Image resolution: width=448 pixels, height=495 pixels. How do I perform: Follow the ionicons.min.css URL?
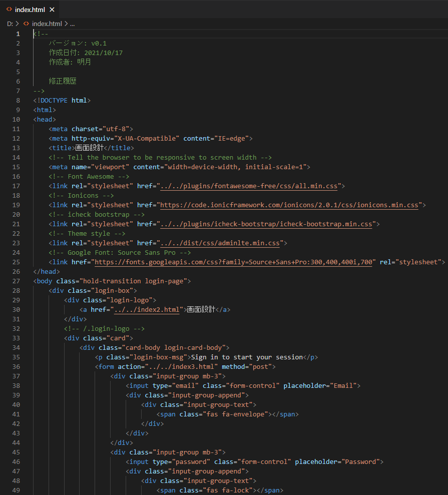click(x=289, y=205)
